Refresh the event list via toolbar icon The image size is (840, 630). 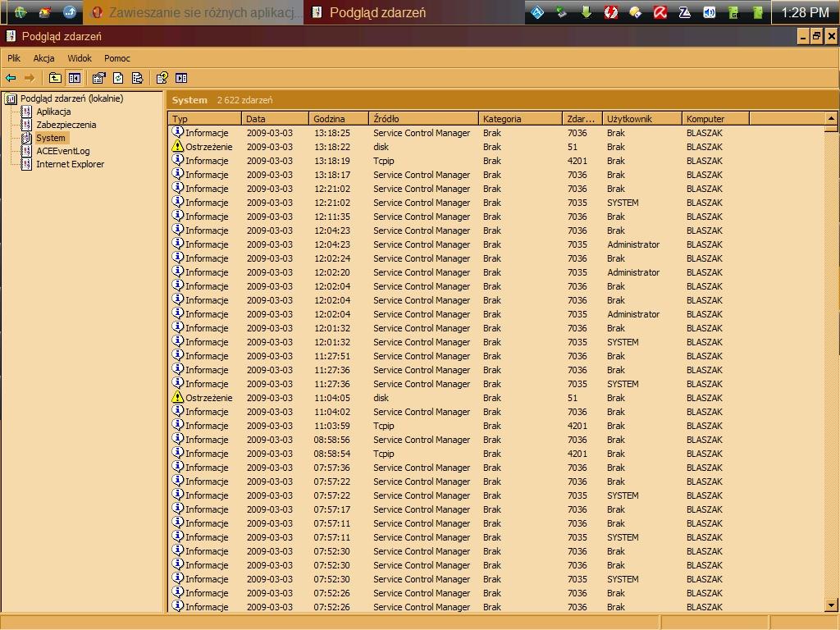click(x=118, y=78)
